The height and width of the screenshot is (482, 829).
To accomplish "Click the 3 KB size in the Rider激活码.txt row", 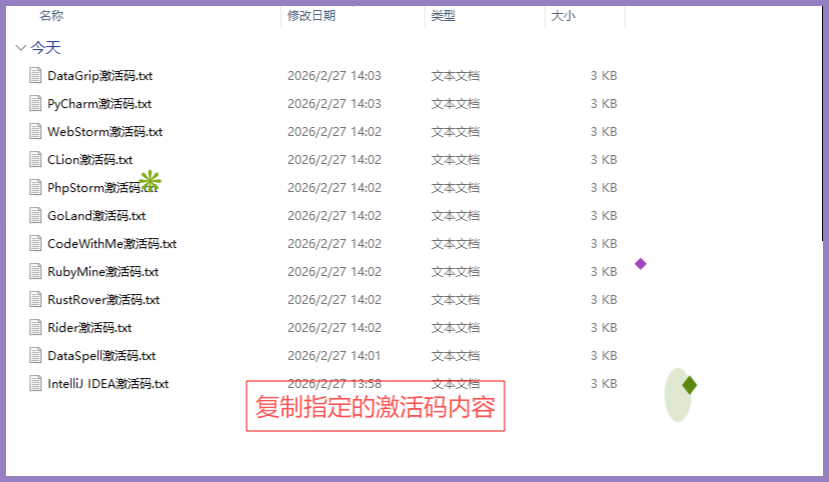I will click(604, 328).
